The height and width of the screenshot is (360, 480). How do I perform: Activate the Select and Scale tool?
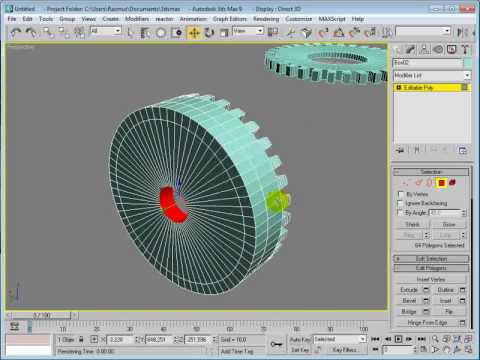[x=224, y=32]
